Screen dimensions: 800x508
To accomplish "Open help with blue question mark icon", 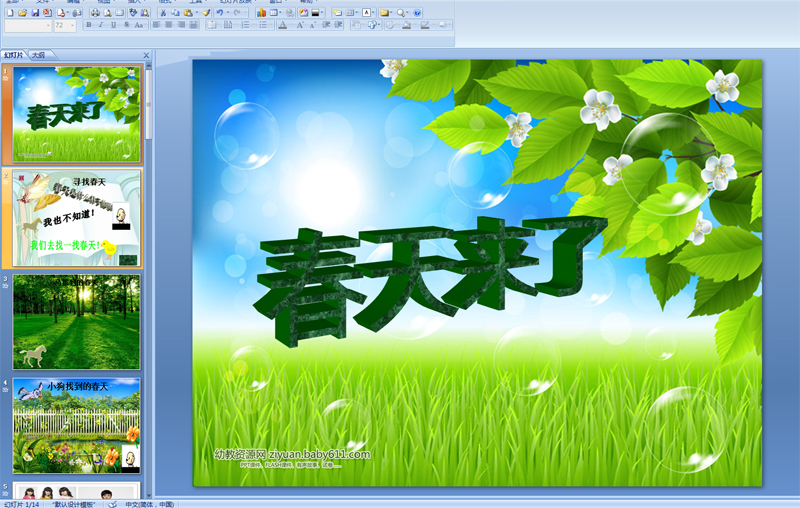I will pos(417,13).
